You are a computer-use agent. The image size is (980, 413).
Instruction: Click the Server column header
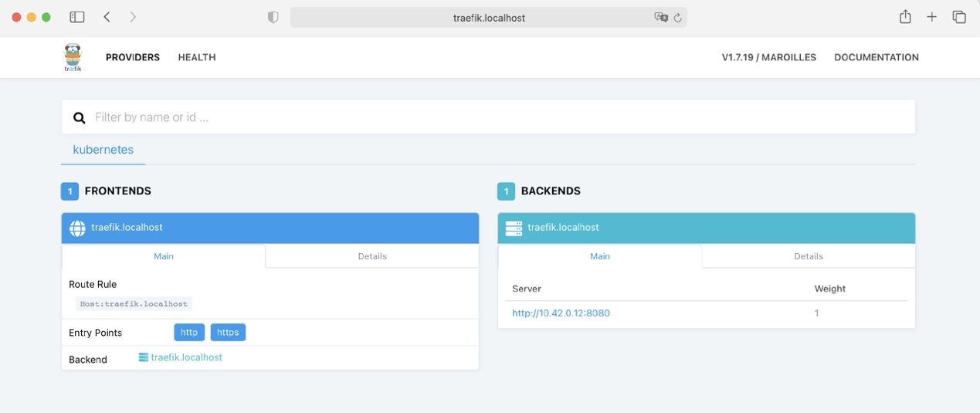click(x=527, y=289)
